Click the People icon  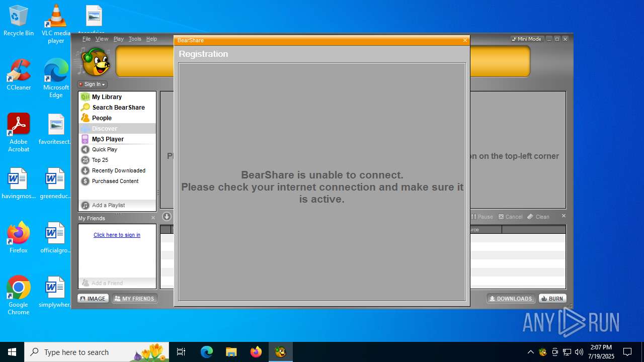click(85, 118)
